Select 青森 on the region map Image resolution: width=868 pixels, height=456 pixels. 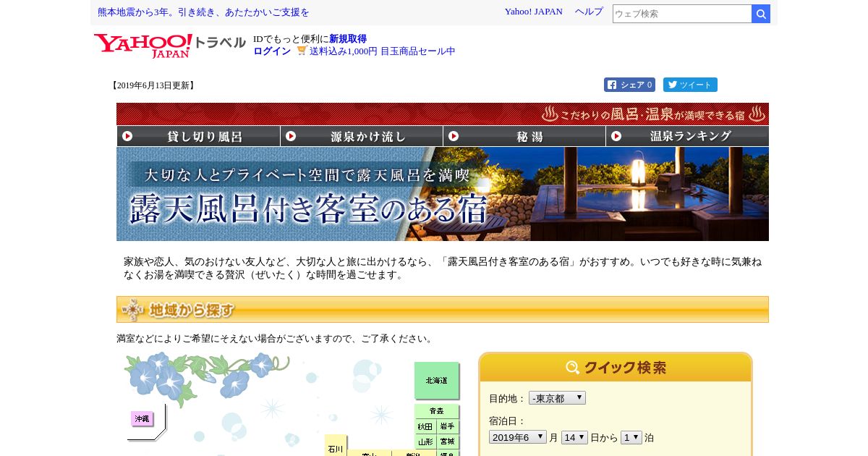(436, 410)
